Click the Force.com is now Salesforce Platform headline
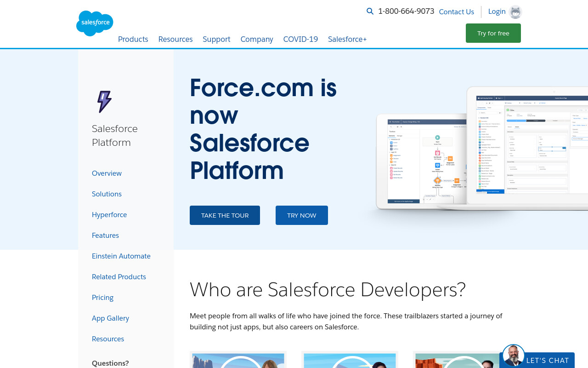Viewport: 588px width, 368px height. click(x=263, y=129)
